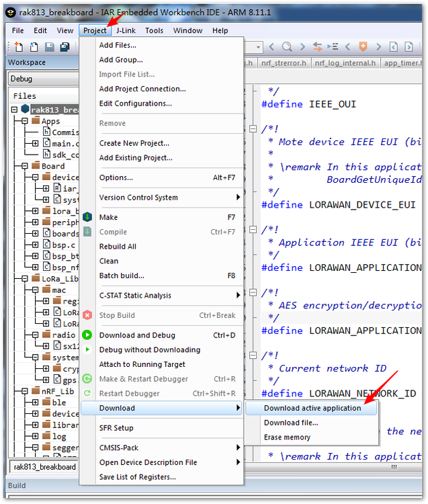The image size is (428, 504).
Task: Collapse code fold at Mote device comment
Action: [253, 129]
